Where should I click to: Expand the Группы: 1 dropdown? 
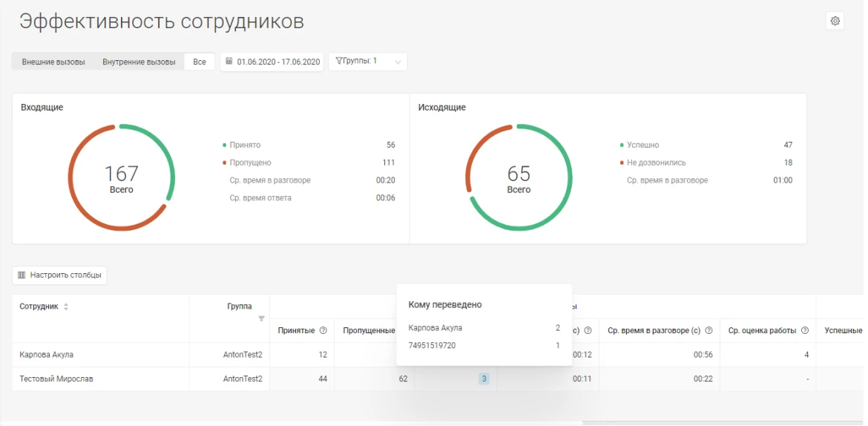pyautogui.click(x=368, y=62)
